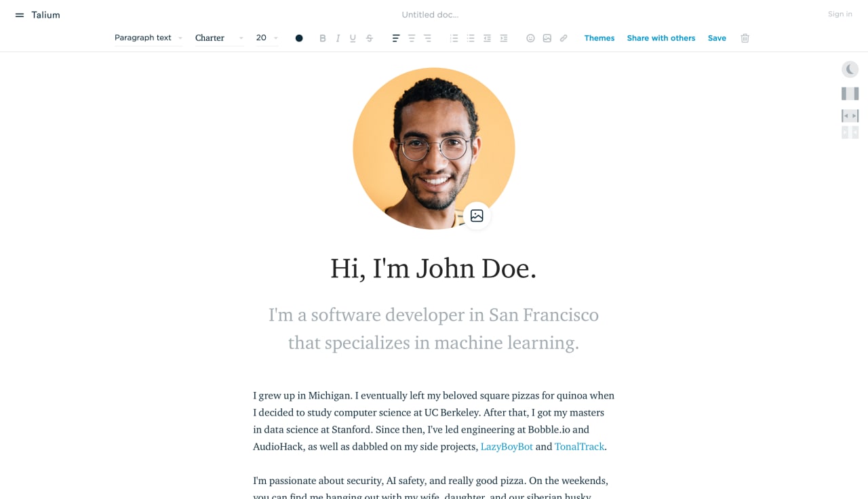This screenshot has width=868, height=499.
Task: Open the emoji picker
Action: 530,38
